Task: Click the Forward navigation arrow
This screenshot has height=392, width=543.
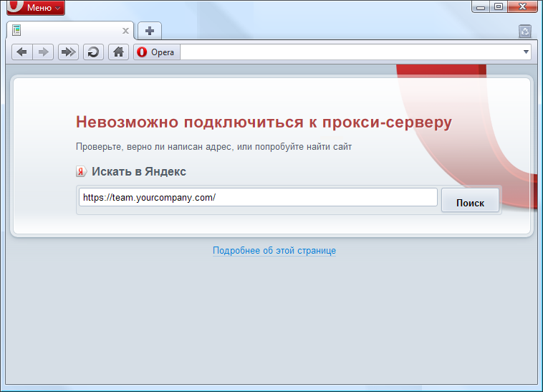Action: 43,52
